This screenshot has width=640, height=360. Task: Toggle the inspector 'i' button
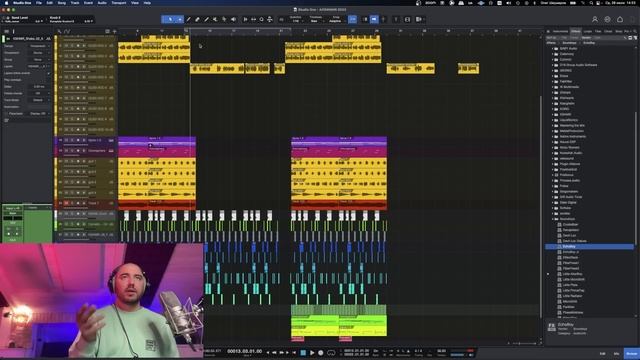click(13, 31)
